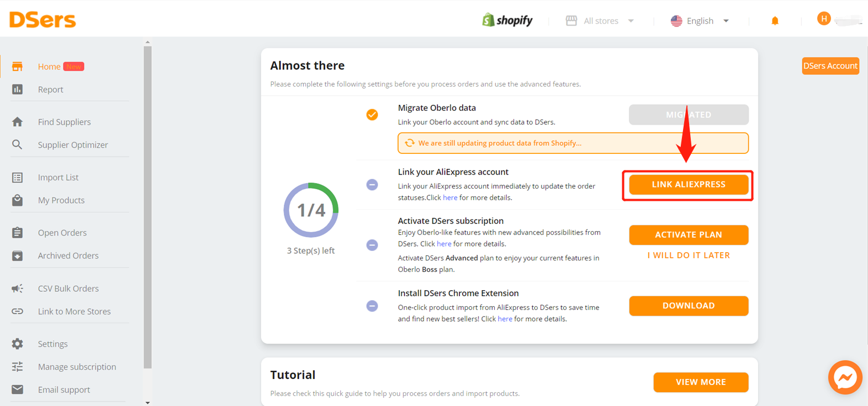This screenshot has width=868, height=406.
Task: Click the greyed MIGRATED button
Action: [x=689, y=115]
